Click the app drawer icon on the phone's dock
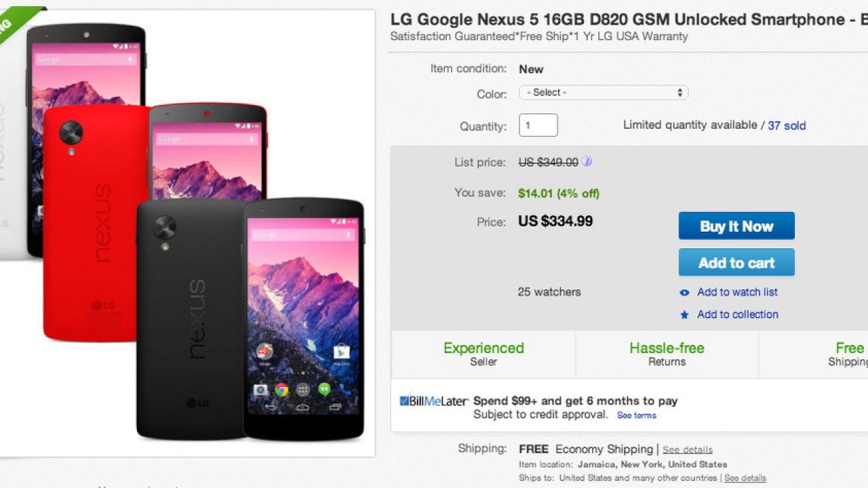 303,390
